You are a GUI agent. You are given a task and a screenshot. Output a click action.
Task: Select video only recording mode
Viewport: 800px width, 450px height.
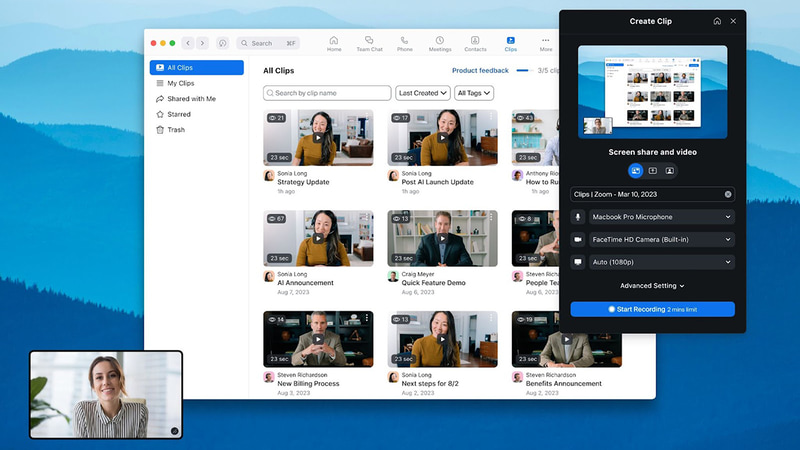(x=670, y=171)
